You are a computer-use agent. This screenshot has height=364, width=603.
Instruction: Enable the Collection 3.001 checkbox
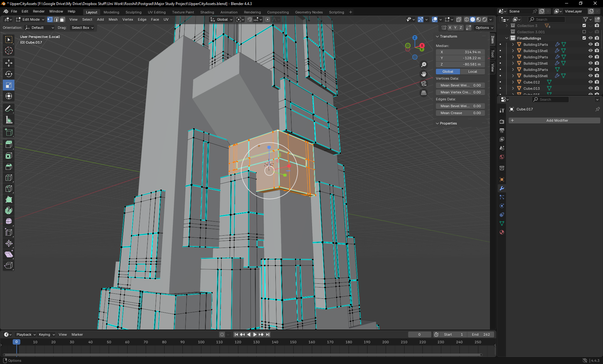(x=584, y=32)
